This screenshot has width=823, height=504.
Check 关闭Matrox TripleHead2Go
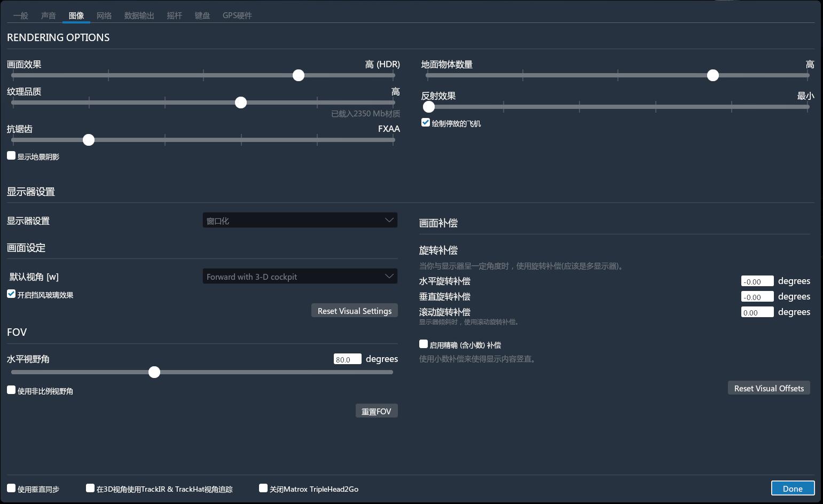263,488
